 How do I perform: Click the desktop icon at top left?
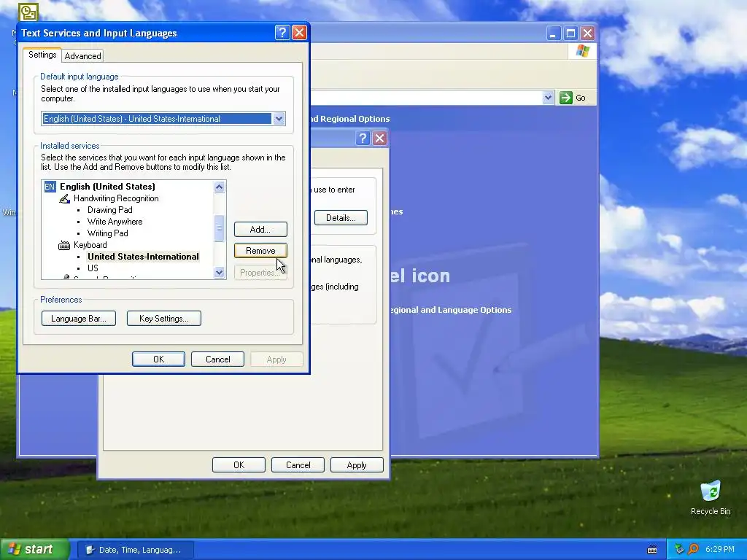(x=28, y=12)
